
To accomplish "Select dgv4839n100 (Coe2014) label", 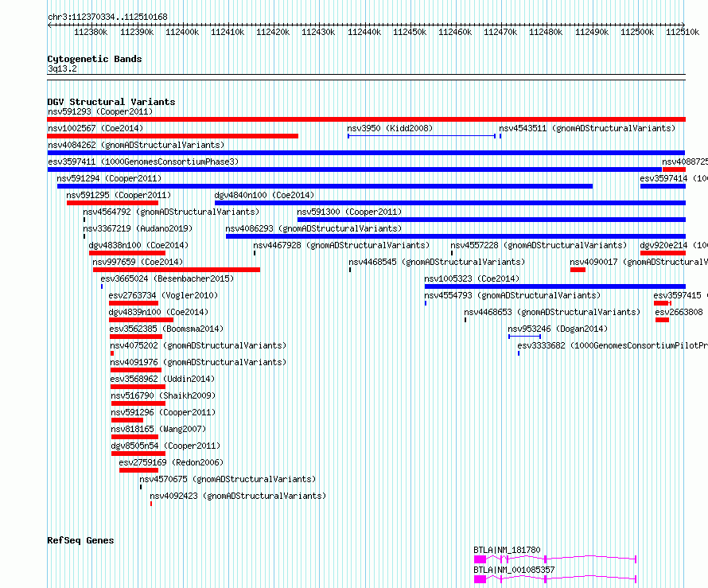I will 158,312.
